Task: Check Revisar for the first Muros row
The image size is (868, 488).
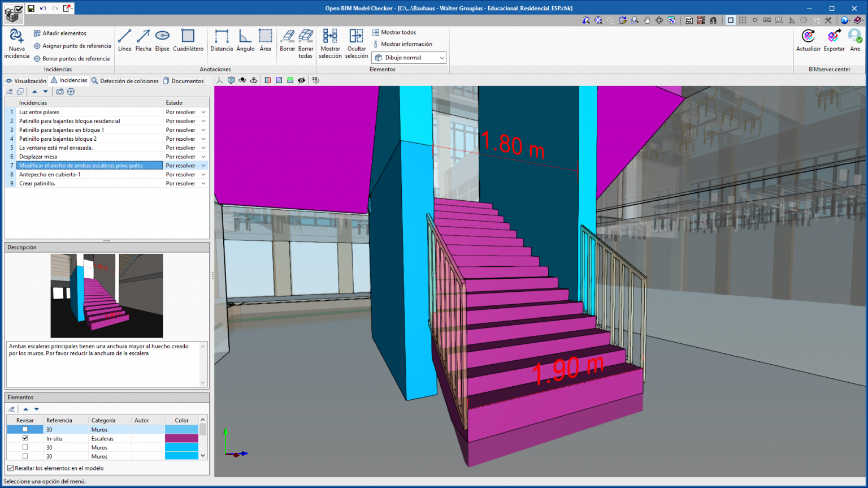Action: point(25,429)
